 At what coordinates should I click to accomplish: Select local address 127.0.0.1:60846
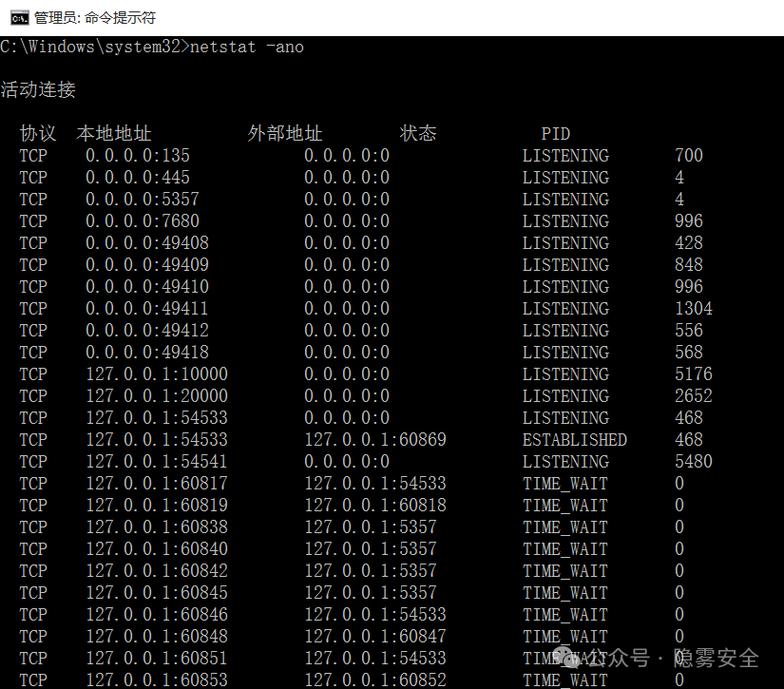point(157,615)
